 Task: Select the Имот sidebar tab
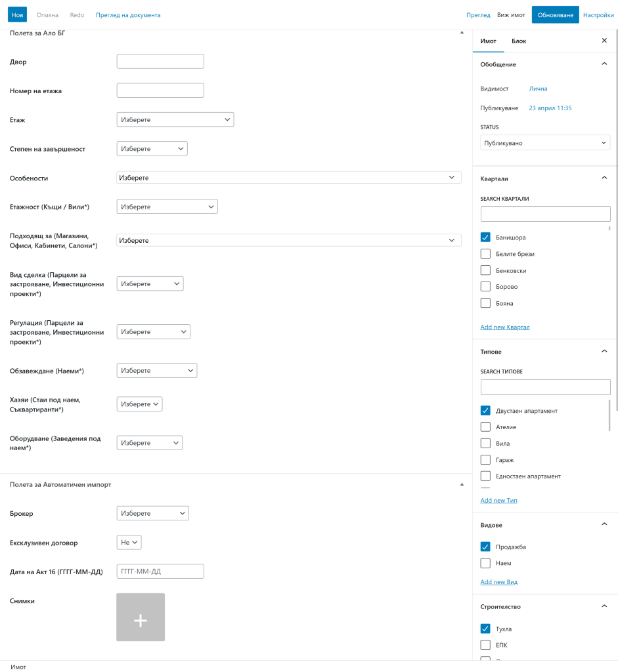pos(488,41)
